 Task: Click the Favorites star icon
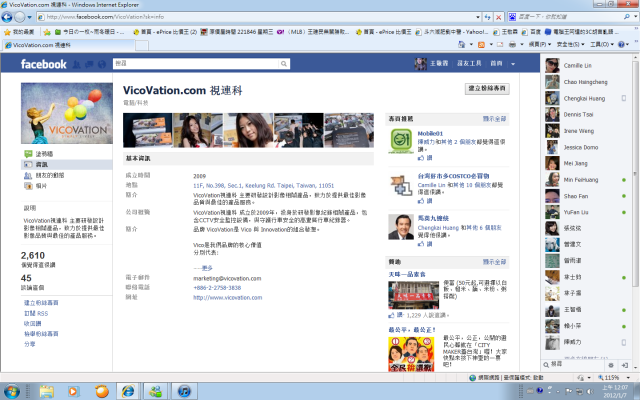(7, 32)
